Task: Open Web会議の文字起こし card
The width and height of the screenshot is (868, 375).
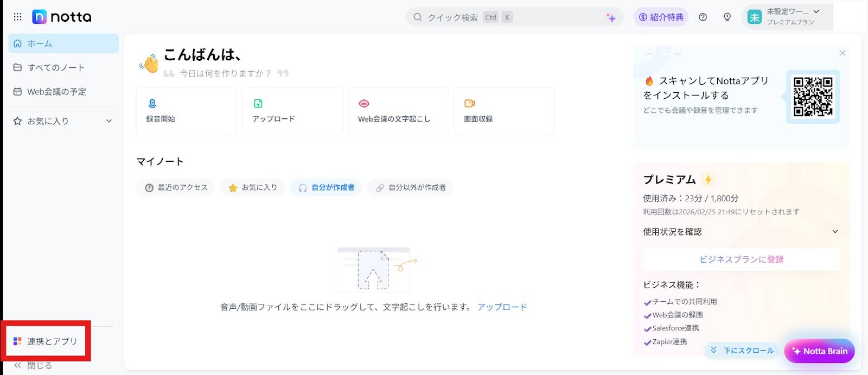Action: (x=398, y=111)
